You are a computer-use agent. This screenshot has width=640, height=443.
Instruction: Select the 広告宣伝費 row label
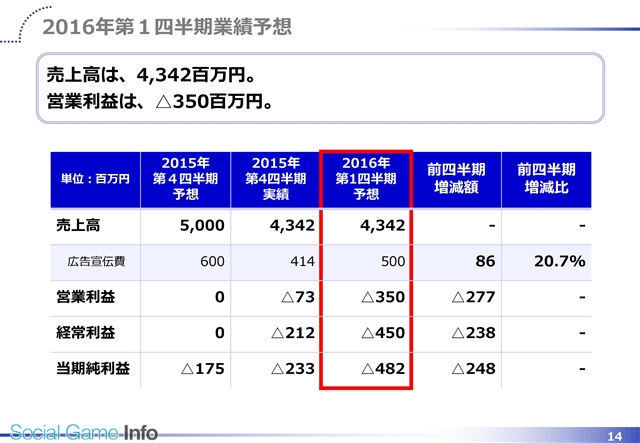pos(96,261)
